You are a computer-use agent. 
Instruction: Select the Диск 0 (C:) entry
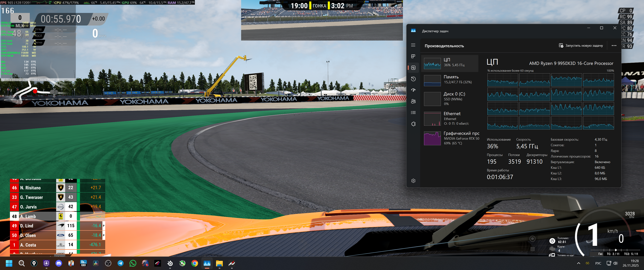tap(449, 99)
